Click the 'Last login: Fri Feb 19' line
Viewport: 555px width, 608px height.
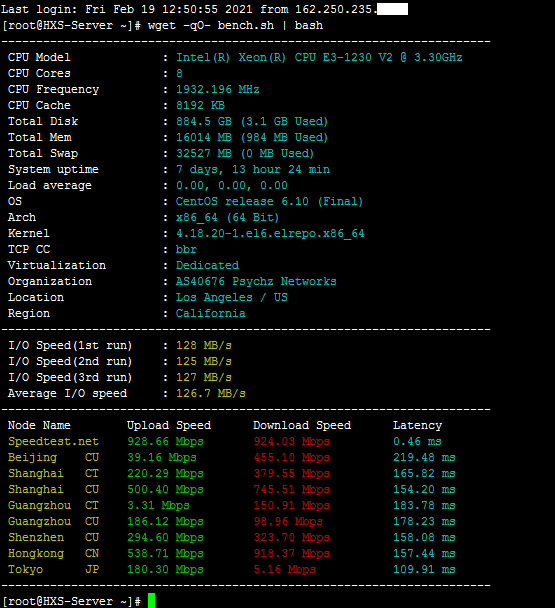coord(204,9)
